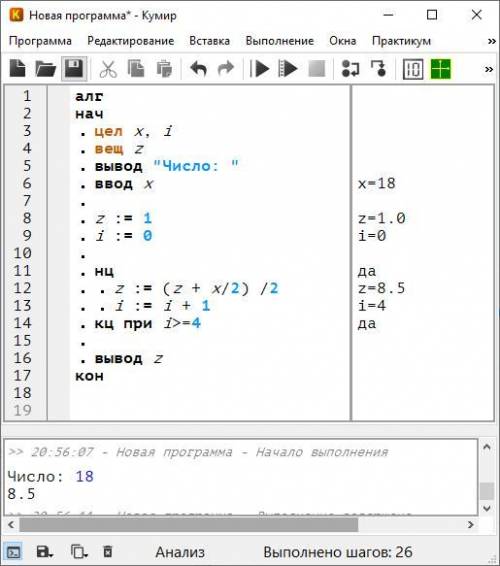Open the Вставка menu
500x566 pixels.
(x=209, y=41)
